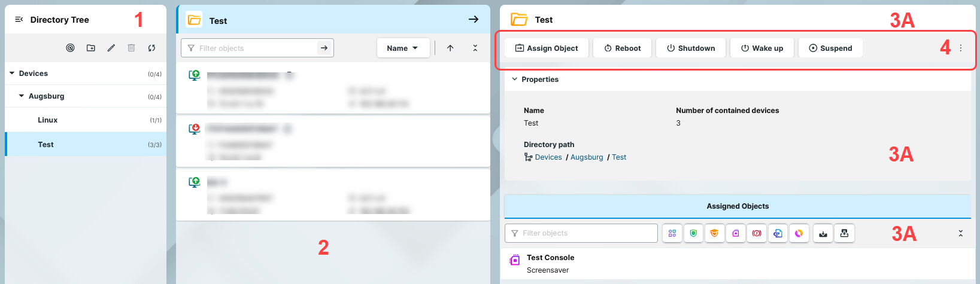
Task: Click the refresh directory tree icon
Action: [152, 48]
